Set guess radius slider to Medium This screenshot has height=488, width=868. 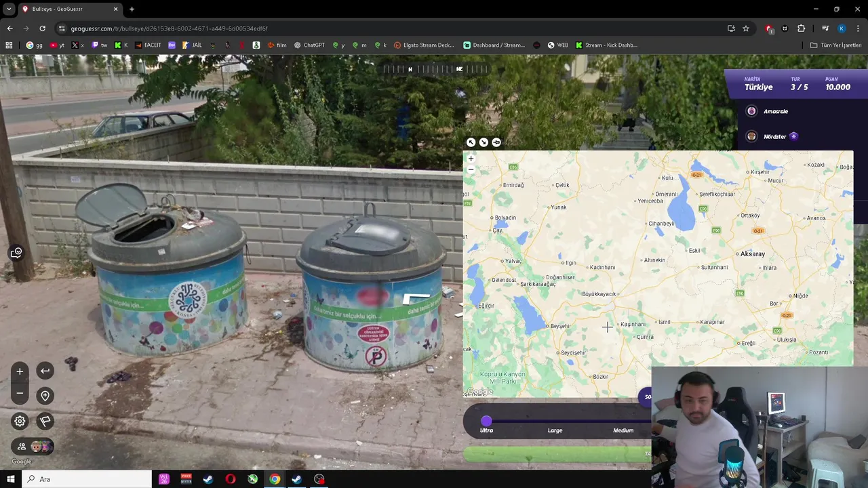coord(623,430)
